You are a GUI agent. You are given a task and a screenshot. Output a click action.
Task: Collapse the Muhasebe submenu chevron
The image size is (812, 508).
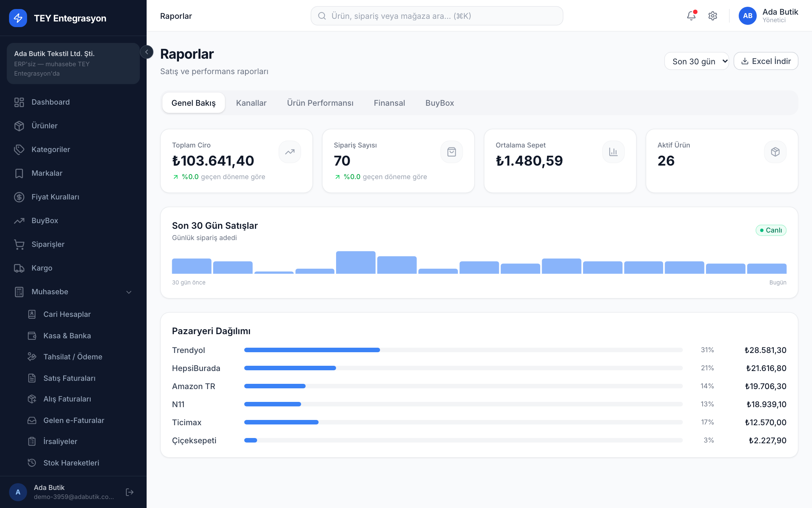click(x=129, y=292)
